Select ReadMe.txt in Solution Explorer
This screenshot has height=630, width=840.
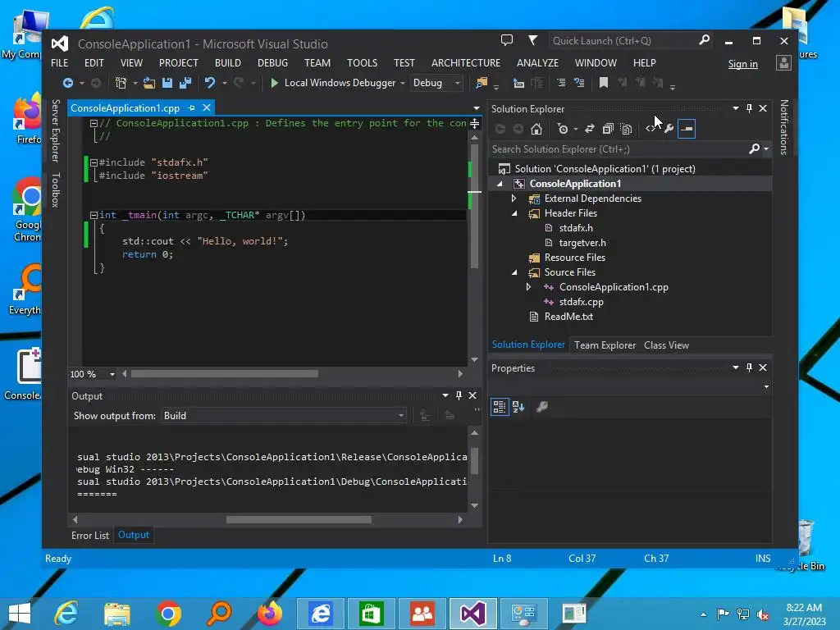coord(568,317)
